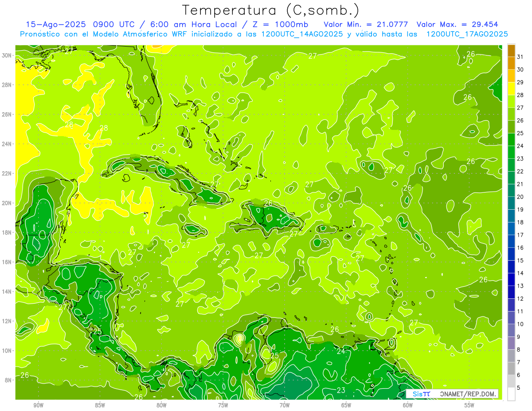Click the "90W" longitude axis label
Screen dimensions: 532x411
point(39,405)
